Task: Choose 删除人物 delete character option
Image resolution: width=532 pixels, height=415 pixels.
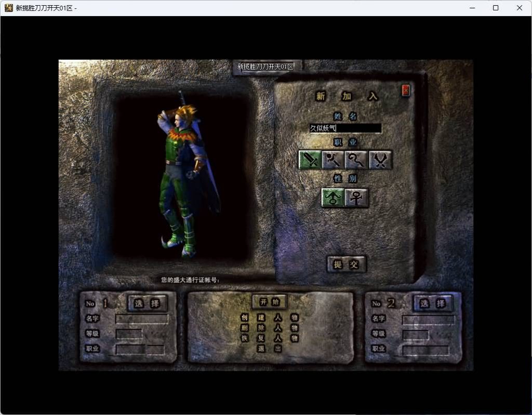Action: pyautogui.click(x=269, y=328)
